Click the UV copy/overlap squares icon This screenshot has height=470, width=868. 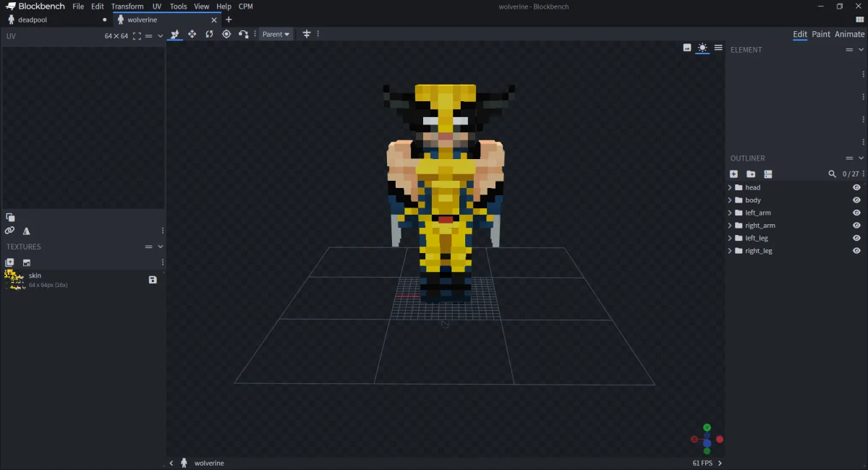pyautogui.click(x=10, y=217)
